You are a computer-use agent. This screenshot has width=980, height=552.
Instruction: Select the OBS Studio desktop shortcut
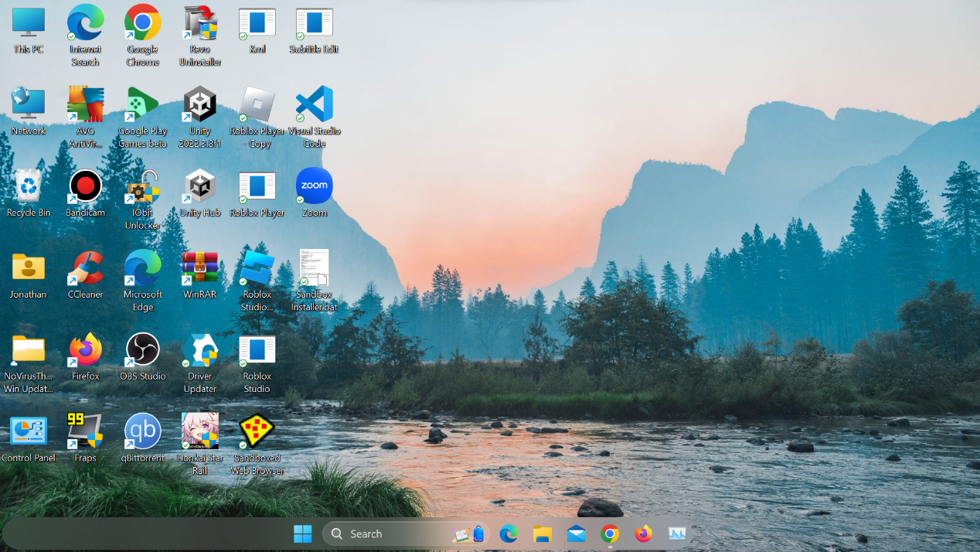pyautogui.click(x=143, y=357)
